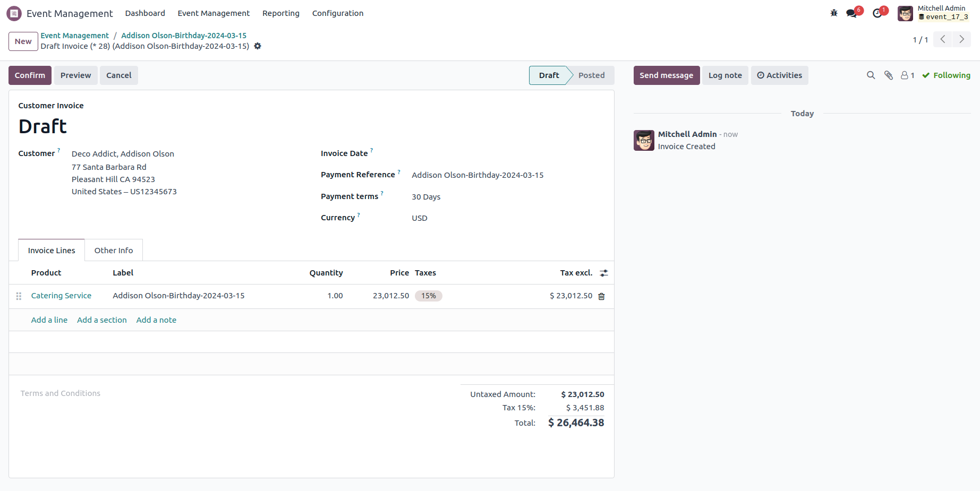The height and width of the screenshot is (491, 980).
Task: Click the Total $ 26,464.38 value
Action: point(576,423)
